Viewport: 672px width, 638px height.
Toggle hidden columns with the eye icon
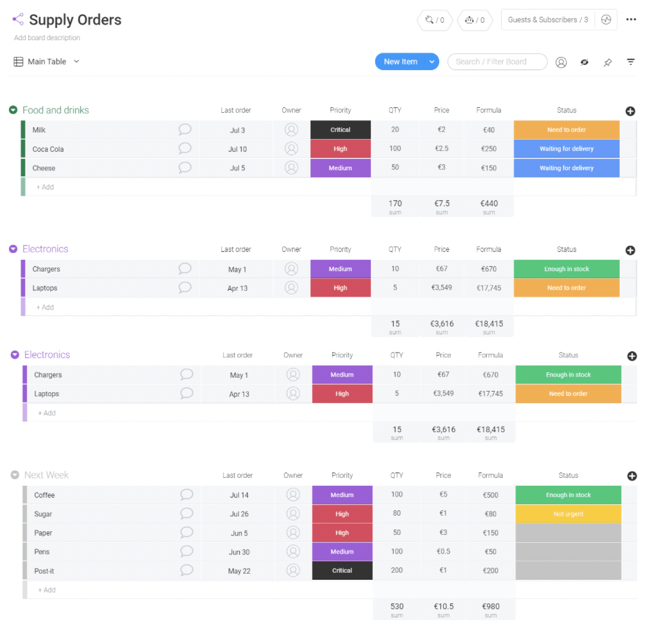(584, 62)
